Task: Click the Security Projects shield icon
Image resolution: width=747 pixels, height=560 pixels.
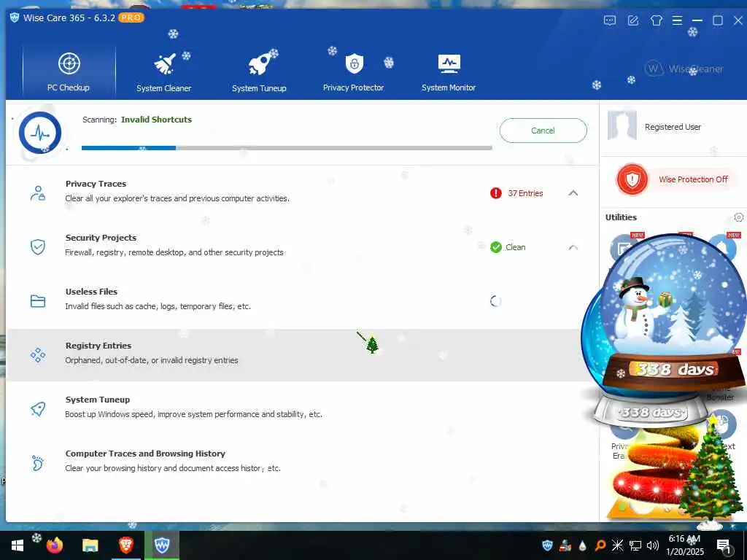Action: tap(38, 247)
